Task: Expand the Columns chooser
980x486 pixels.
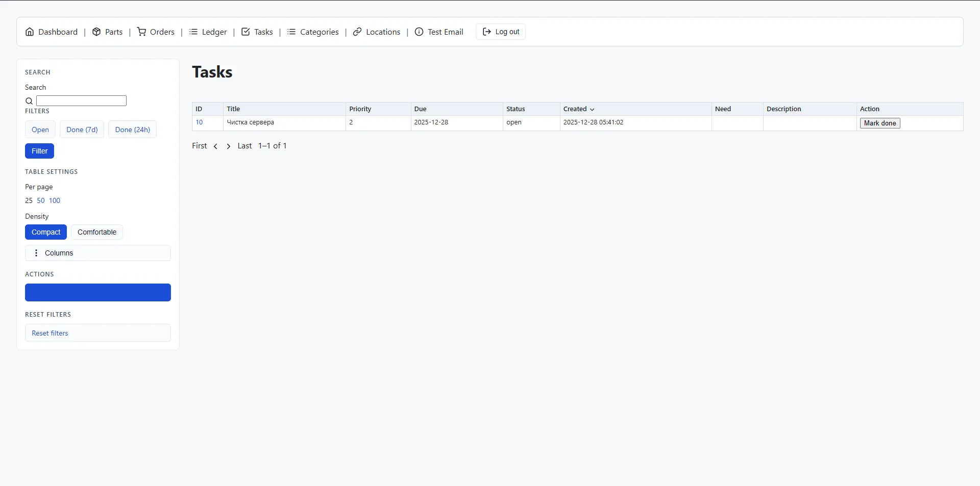Action: (x=98, y=253)
